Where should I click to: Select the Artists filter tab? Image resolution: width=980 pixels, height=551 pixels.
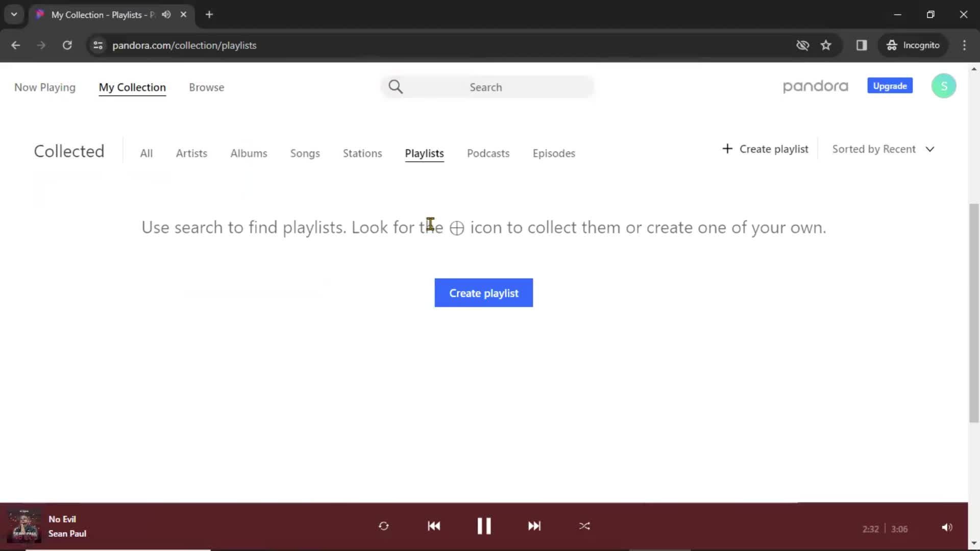pyautogui.click(x=191, y=154)
